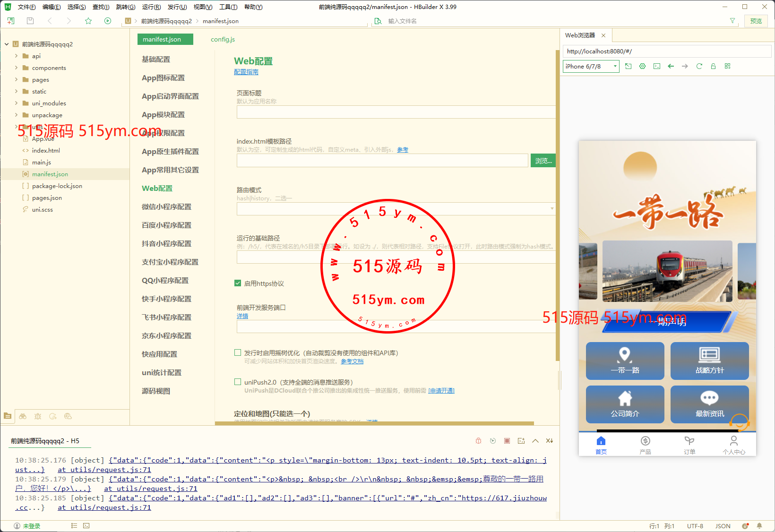Enable the 发行时启用摇树优化 checkbox
The width and height of the screenshot is (775, 532).
click(x=238, y=353)
